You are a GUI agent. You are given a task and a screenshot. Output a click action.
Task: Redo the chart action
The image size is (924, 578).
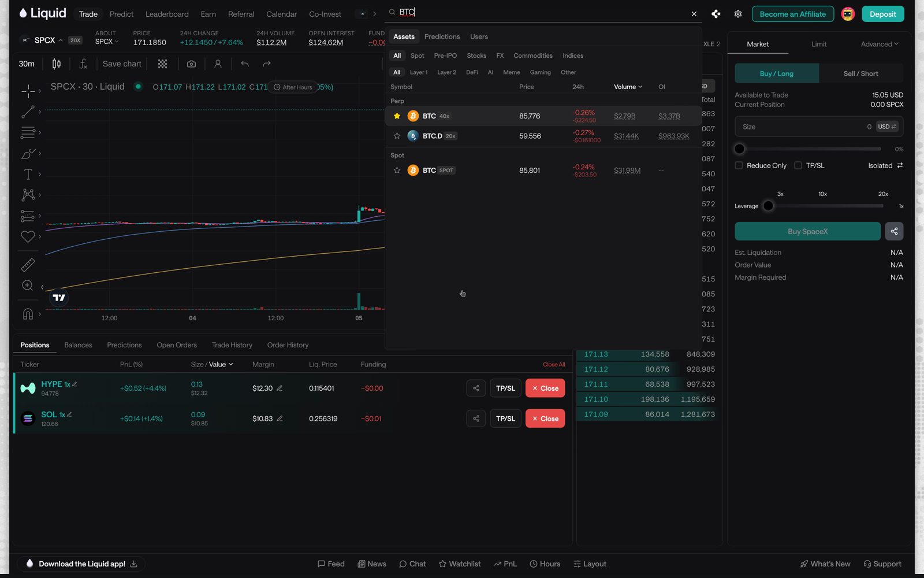(266, 64)
